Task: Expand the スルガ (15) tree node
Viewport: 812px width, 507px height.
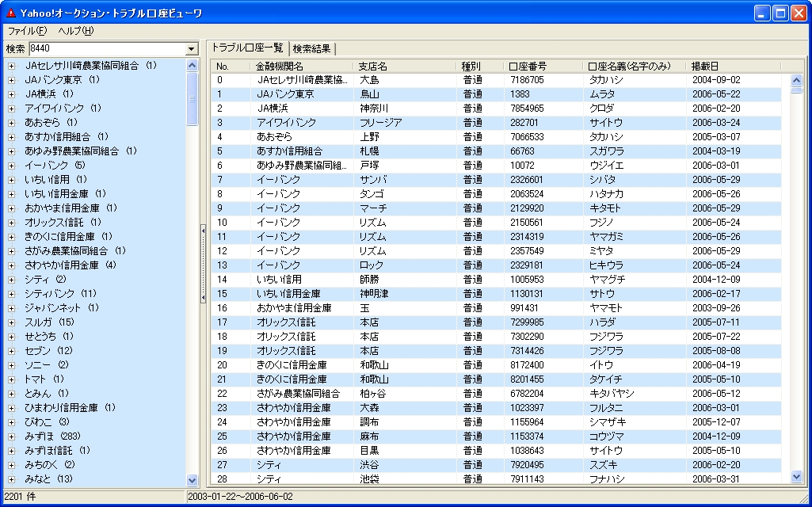Action: [x=11, y=322]
